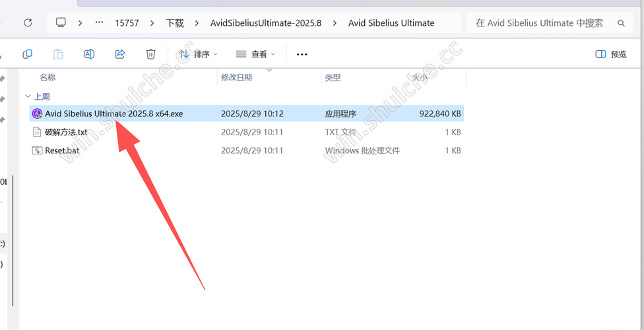This screenshot has width=644, height=330.
Task: Open the collapsed breadcrumb ellipsis
Action: 99,22
